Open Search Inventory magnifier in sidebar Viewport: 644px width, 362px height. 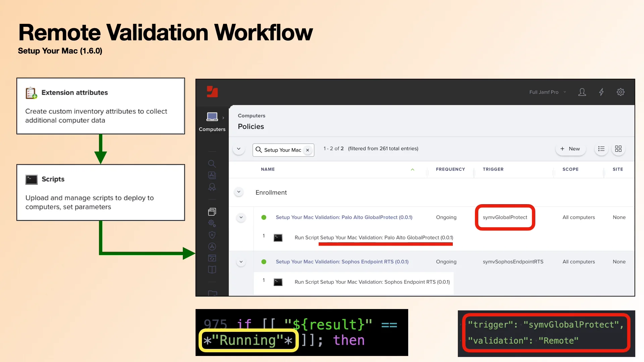point(212,164)
